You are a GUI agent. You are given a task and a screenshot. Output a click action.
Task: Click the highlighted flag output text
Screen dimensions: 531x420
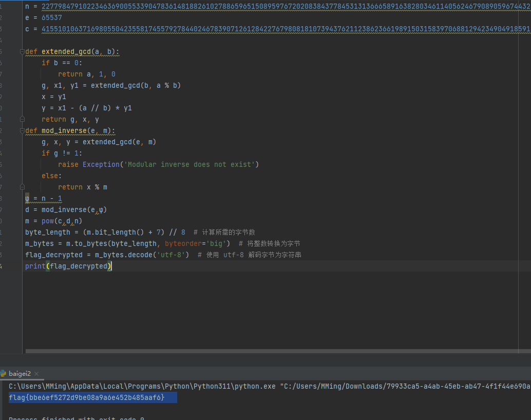(86, 398)
